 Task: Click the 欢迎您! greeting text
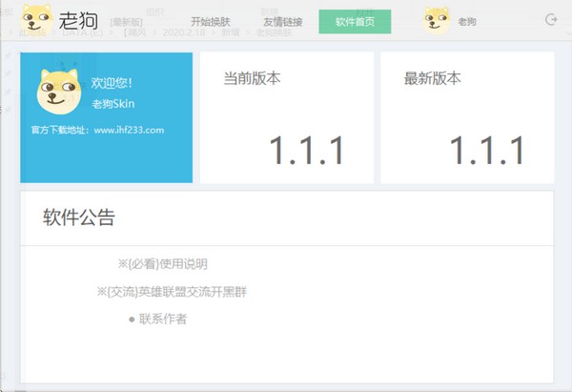point(112,83)
